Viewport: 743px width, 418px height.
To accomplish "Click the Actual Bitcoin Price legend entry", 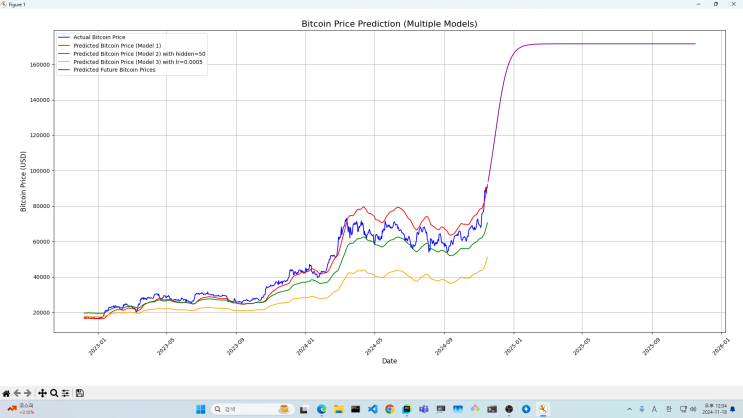I will pos(99,37).
